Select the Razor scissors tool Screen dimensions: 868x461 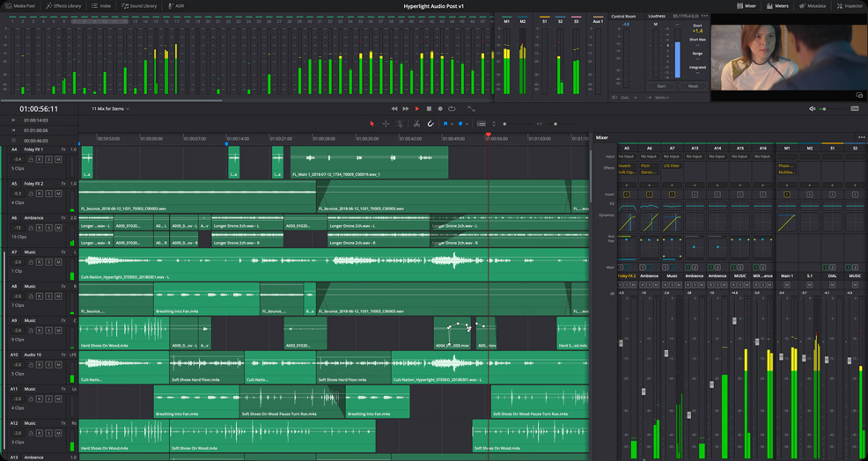tap(416, 124)
